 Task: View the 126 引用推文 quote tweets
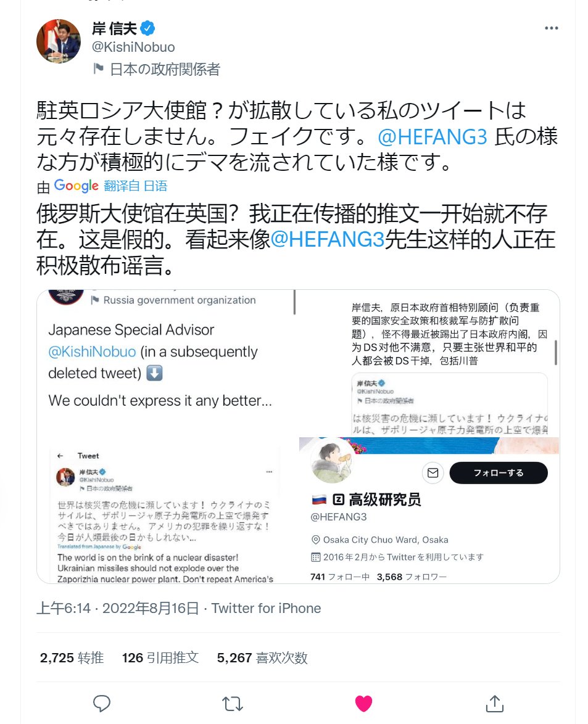click(160, 657)
